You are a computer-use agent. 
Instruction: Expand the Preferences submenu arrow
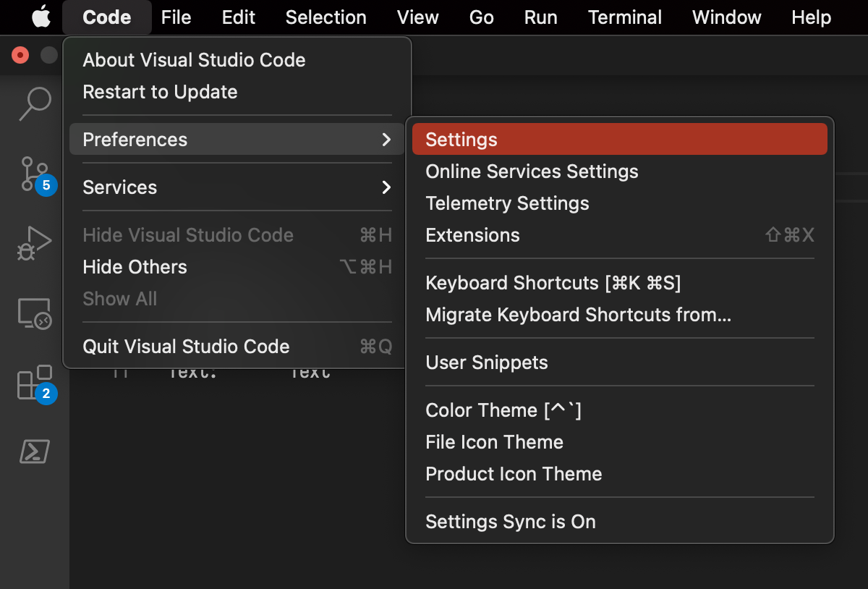click(386, 140)
